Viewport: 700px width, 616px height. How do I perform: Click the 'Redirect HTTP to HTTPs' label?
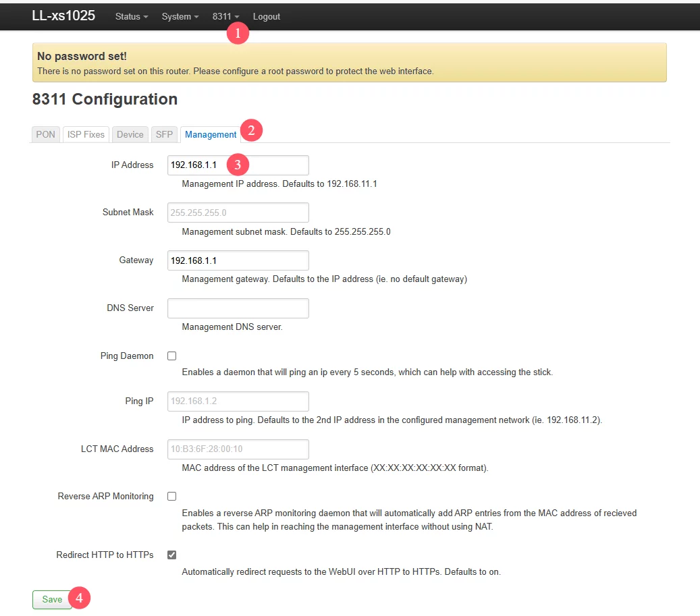pyautogui.click(x=105, y=555)
